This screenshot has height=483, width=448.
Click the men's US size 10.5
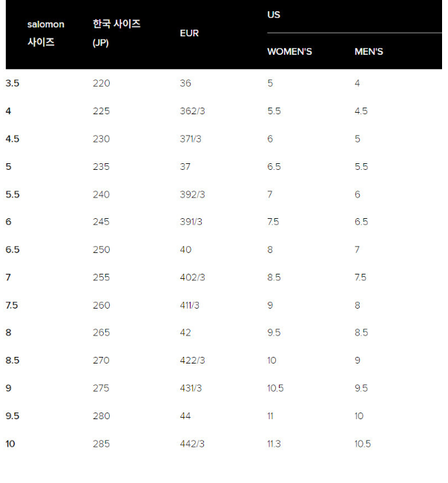tap(363, 444)
